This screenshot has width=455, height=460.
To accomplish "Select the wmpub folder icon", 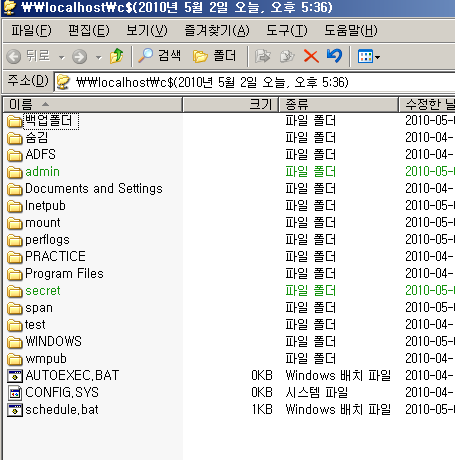I will 15,359.
